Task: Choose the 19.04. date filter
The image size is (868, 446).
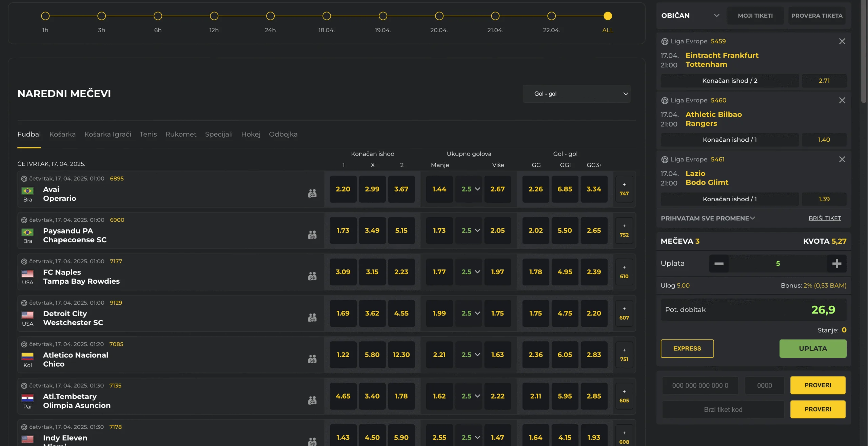Action: (383, 16)
